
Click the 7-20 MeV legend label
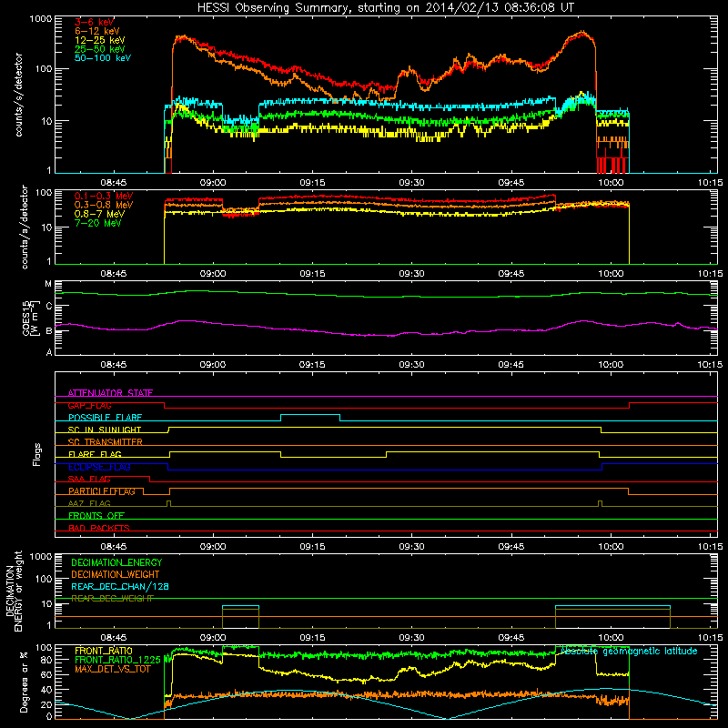tap(98, 223)
